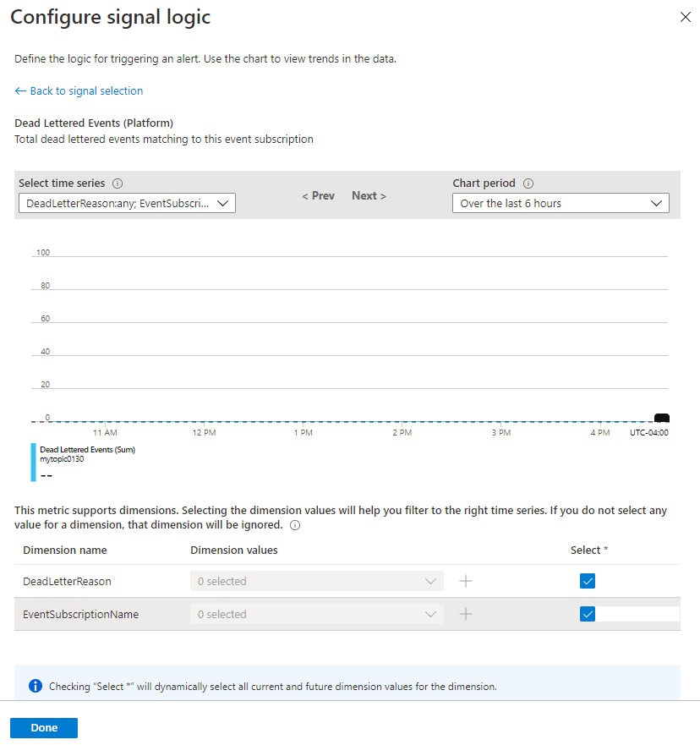Click the chart's right-edge scrollbar handle near UTC-04:00

(661, 417)
